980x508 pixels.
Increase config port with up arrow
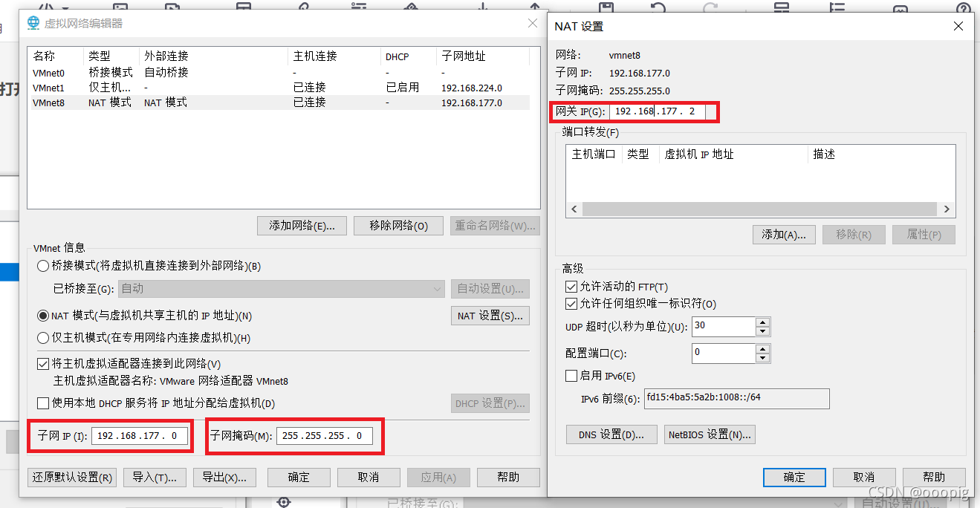pos(763,348)
